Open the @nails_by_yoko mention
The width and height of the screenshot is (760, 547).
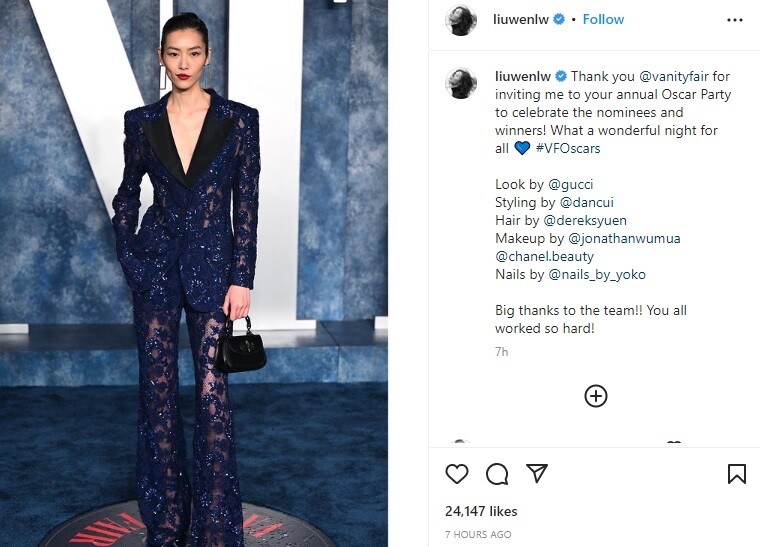pyautogui.click(x=597, y=275)
